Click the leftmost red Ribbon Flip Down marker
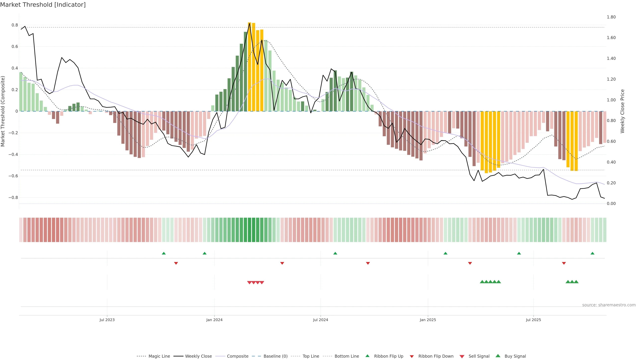 point(176,263)
